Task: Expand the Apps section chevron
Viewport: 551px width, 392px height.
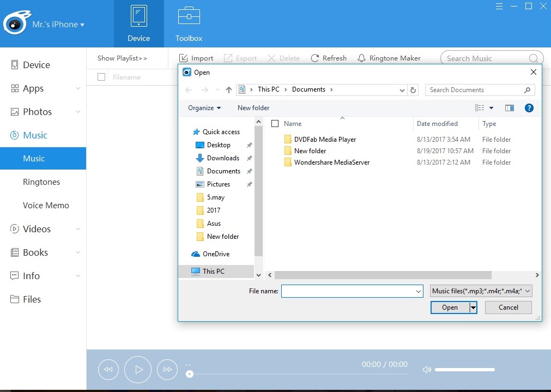Action: pos(78,88)
